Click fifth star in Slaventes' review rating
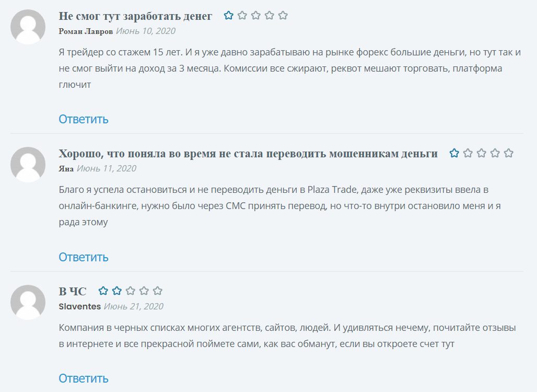 tap(158, 291)
